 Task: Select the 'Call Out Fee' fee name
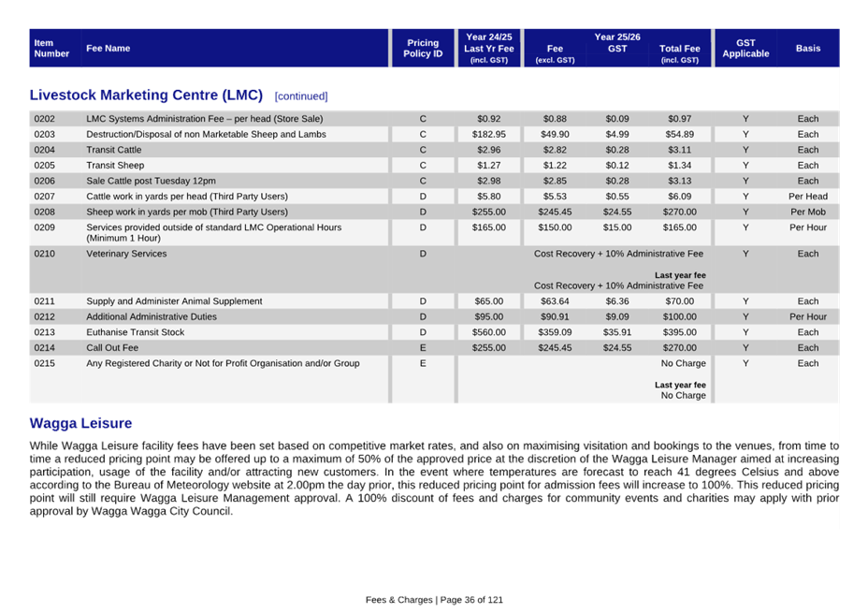(x=112, y=347)
